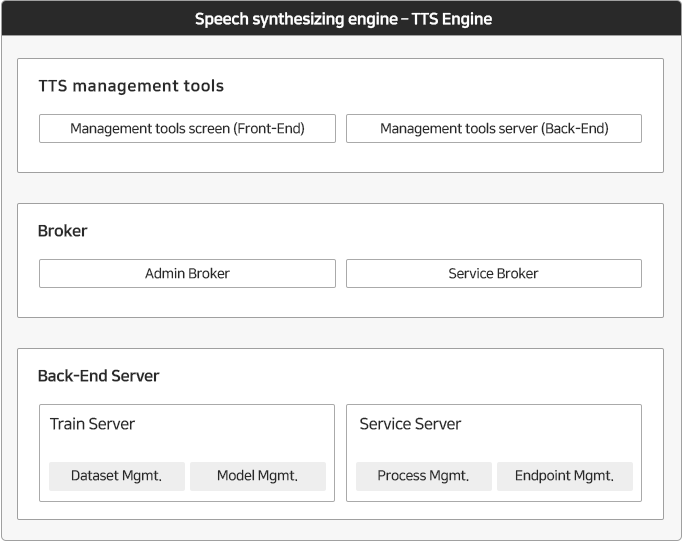
Task: Click the 'TTS Engine' words in header
Action: (452, 19)
